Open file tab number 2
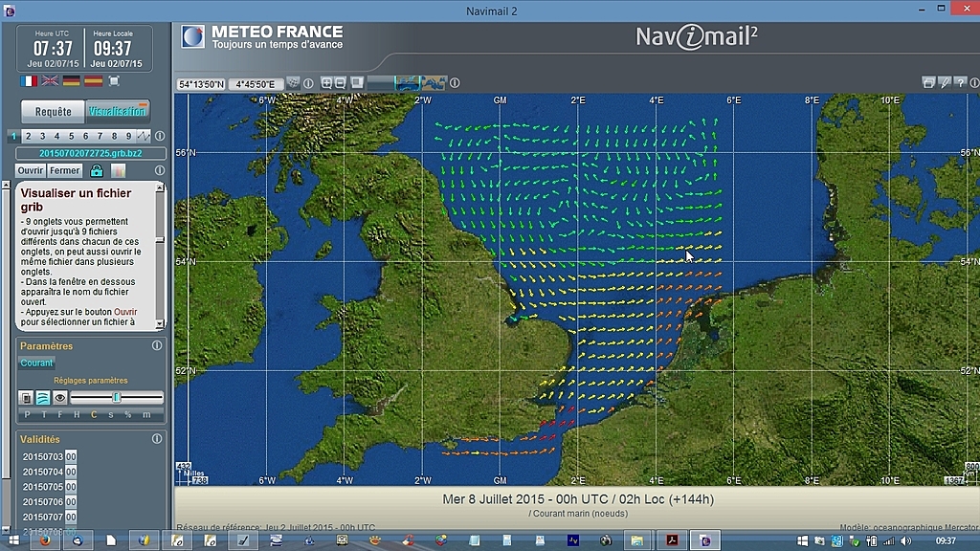The image size is (980, 551). [x=28, y=136]
